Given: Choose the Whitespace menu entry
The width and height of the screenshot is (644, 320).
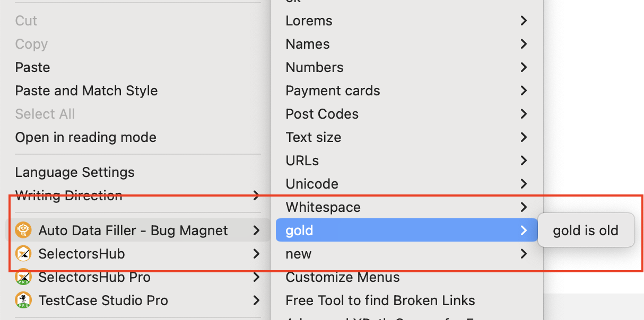Looking at the screenshot, I should pos(323,207).
